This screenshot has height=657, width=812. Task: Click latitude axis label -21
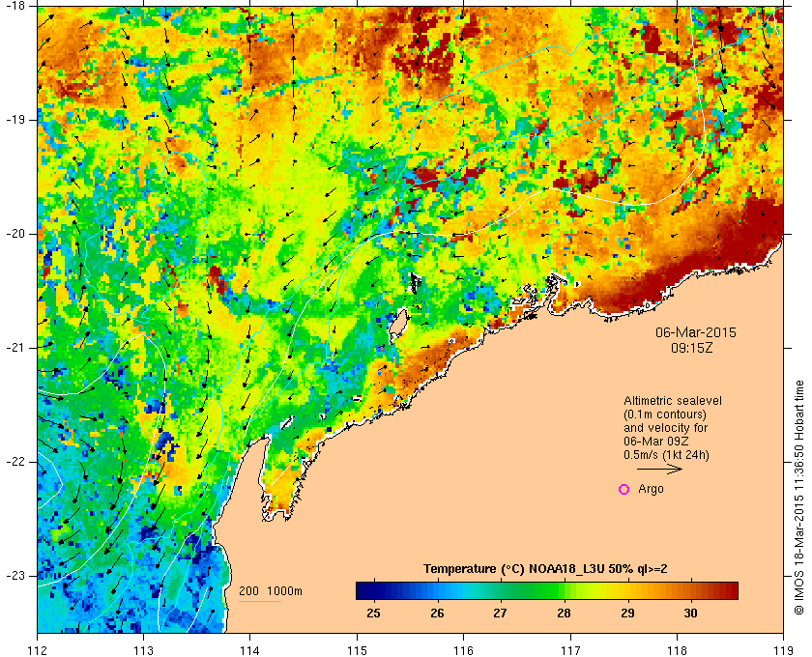(14, 348)
